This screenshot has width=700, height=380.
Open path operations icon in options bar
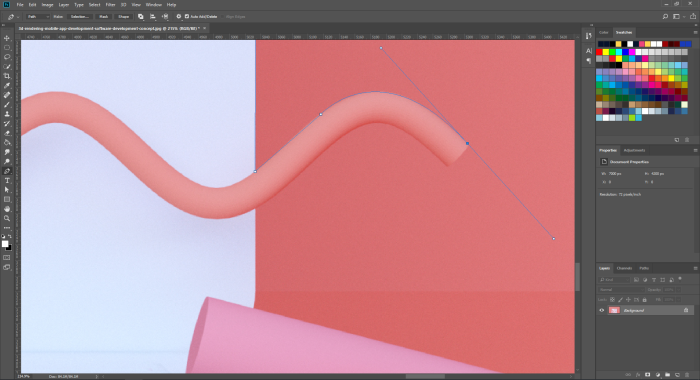pyautogui.click(x=141, y=17)
